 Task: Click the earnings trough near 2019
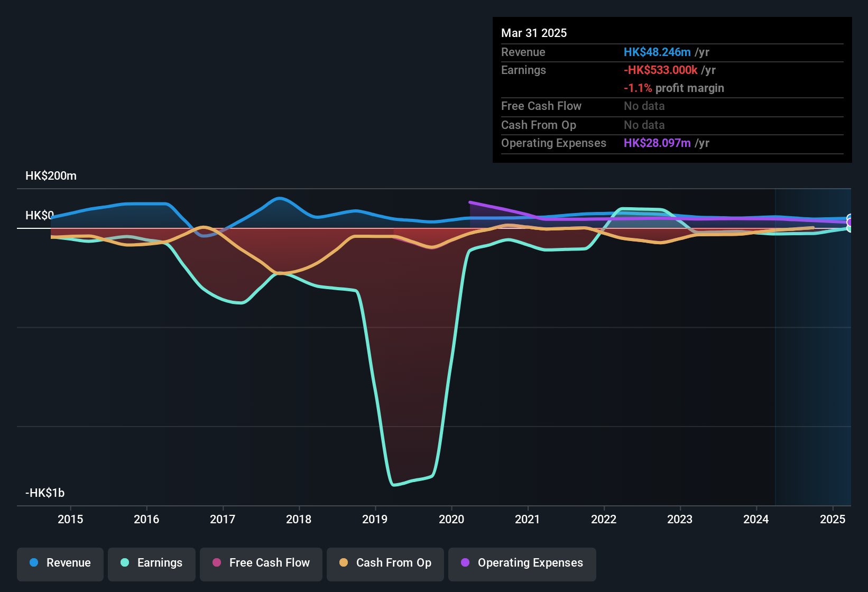click(x=394, y=484)
